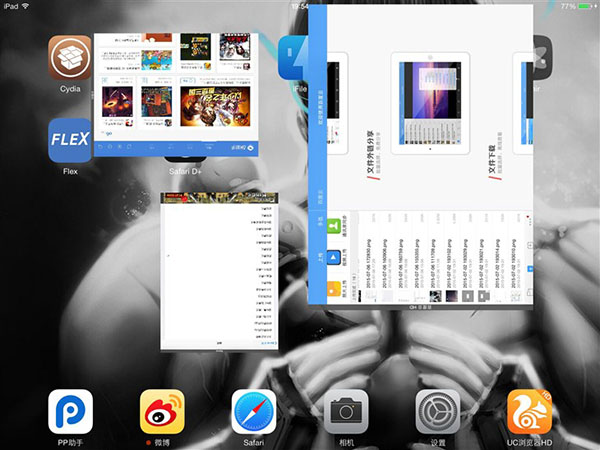Launch UC浏览器HD browser

coord(530,411)
